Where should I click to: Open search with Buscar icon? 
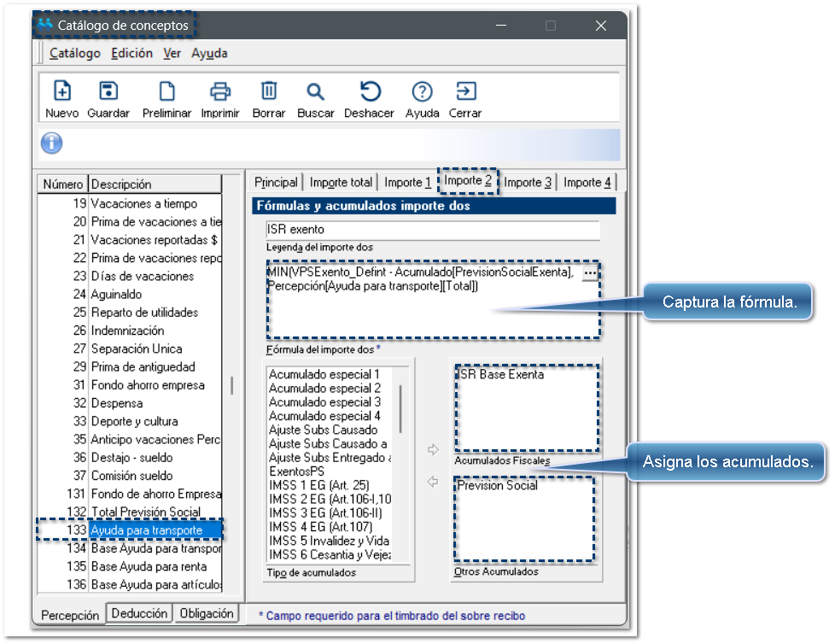pyautogui.click(x=315, y=91)
